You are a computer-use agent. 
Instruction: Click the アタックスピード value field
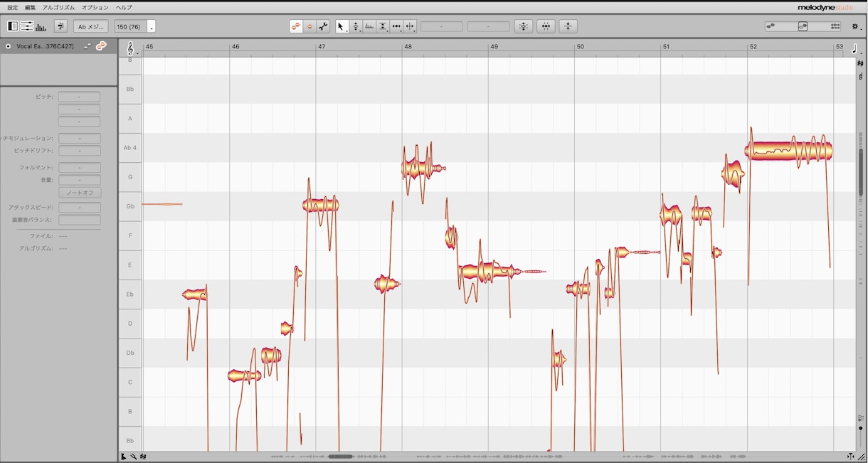tap(80, 208)
